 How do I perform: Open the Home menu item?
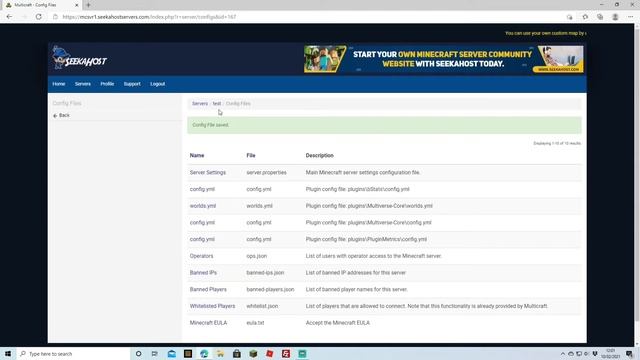pyautogui.click(x=59, y=84)
